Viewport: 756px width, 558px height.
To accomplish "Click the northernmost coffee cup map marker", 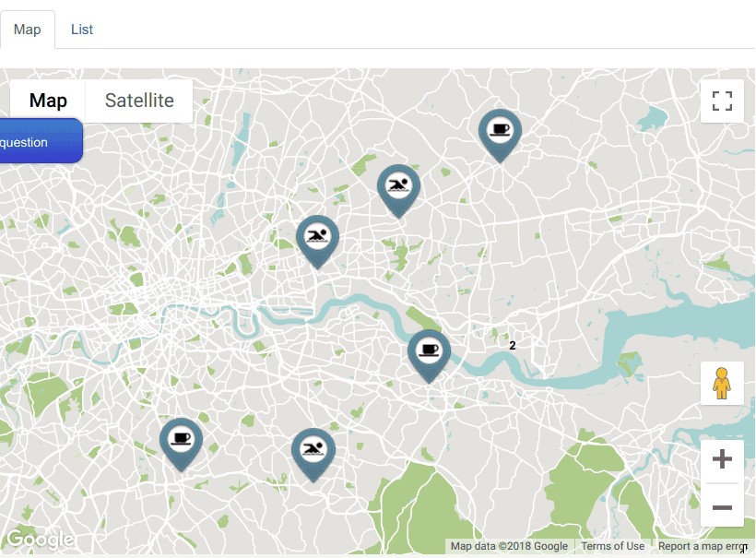I will pos(500,136).
